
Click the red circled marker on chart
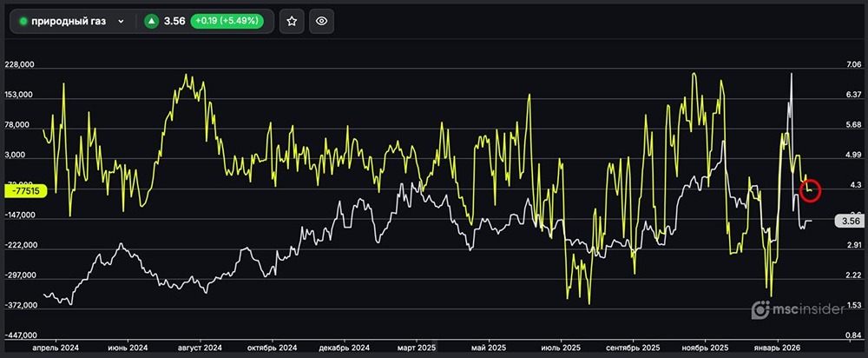click(809, 188)
